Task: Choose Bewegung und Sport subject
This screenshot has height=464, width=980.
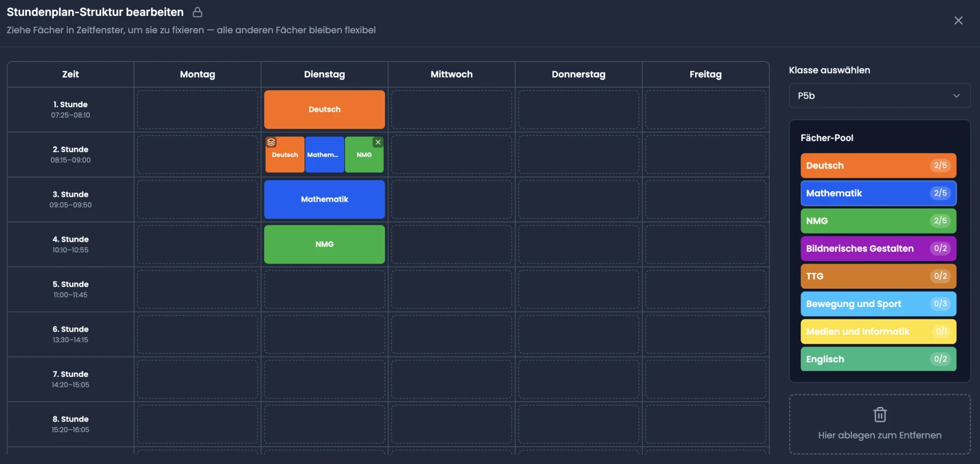Action: 878,303
